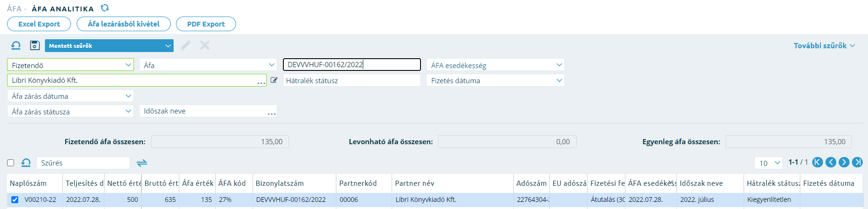Open partner lookup dots for Libri Könyvkiadó
The height and width of the screenshot is (209, 868).
click(261, 83)
